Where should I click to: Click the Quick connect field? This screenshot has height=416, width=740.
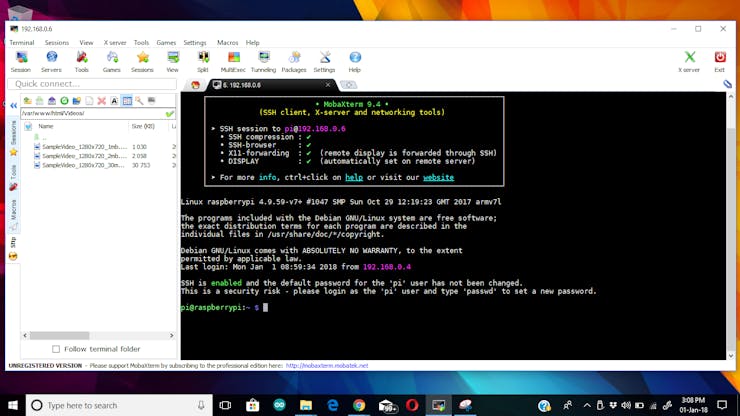pyautogui.click(x=92, y=84)
